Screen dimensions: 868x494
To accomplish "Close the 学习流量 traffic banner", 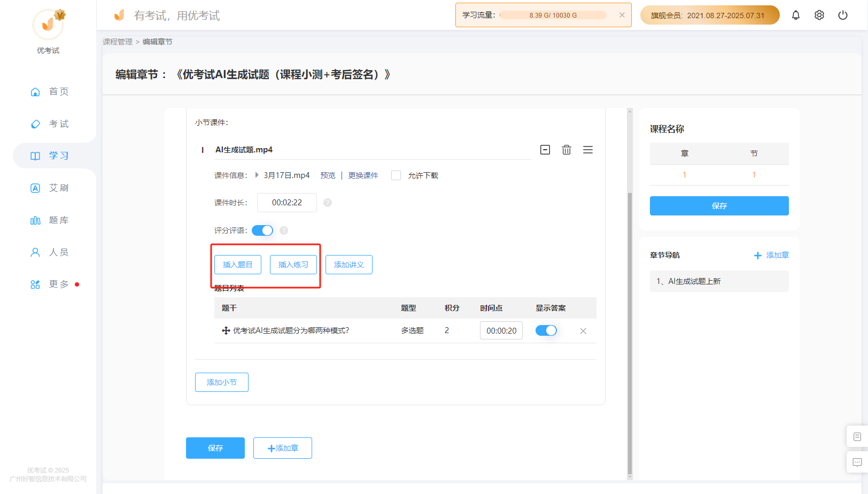I will (x=622, y=15).
